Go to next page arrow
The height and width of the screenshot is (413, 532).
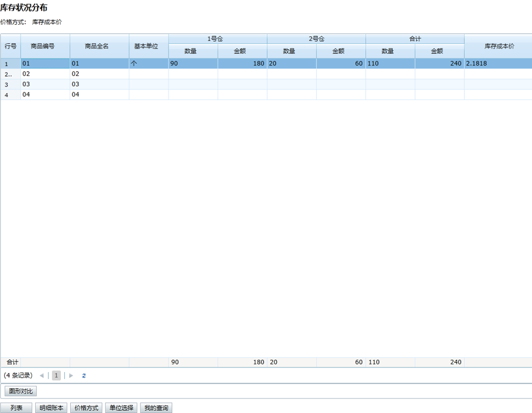coord(71,376)
